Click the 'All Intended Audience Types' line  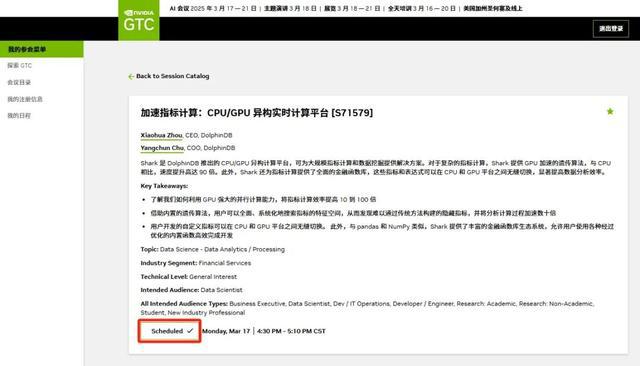pos(367,308)
